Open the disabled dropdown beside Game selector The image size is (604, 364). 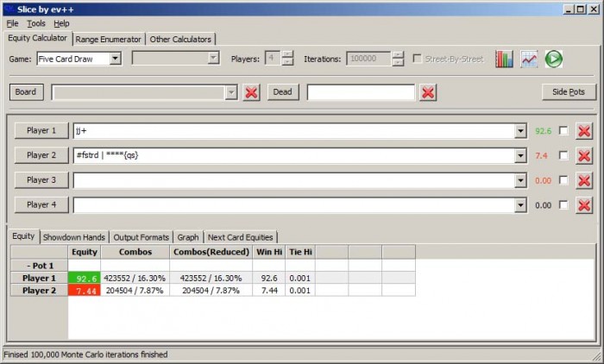(176, 58)
